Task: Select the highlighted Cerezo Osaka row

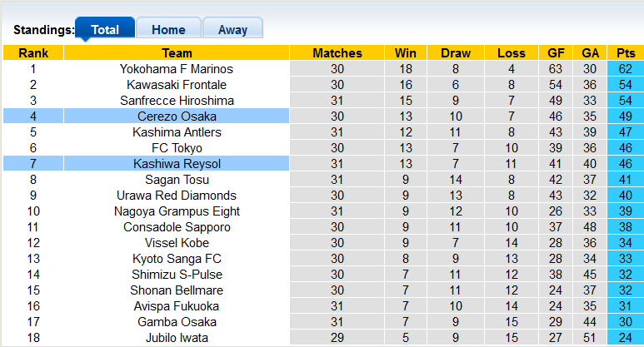Action: click(x=177, y=116)
